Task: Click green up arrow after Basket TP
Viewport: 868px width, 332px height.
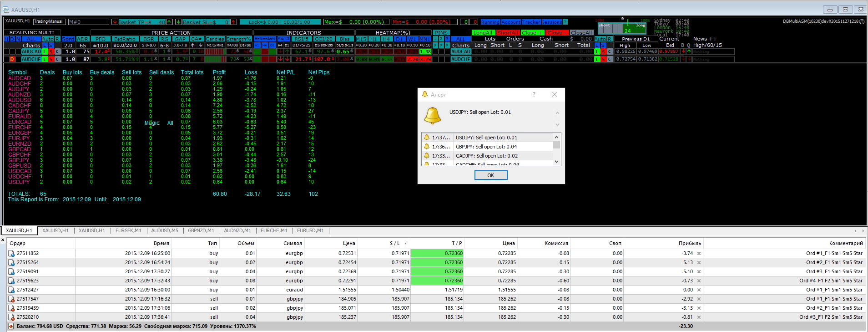Action: tap(169, 22)
